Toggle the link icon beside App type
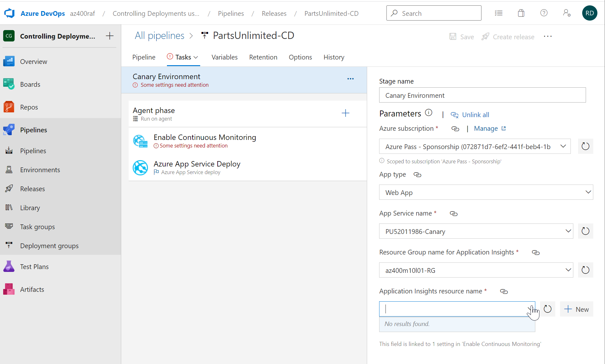Viewport: 605px width, 364px height. tap(417, 174)
